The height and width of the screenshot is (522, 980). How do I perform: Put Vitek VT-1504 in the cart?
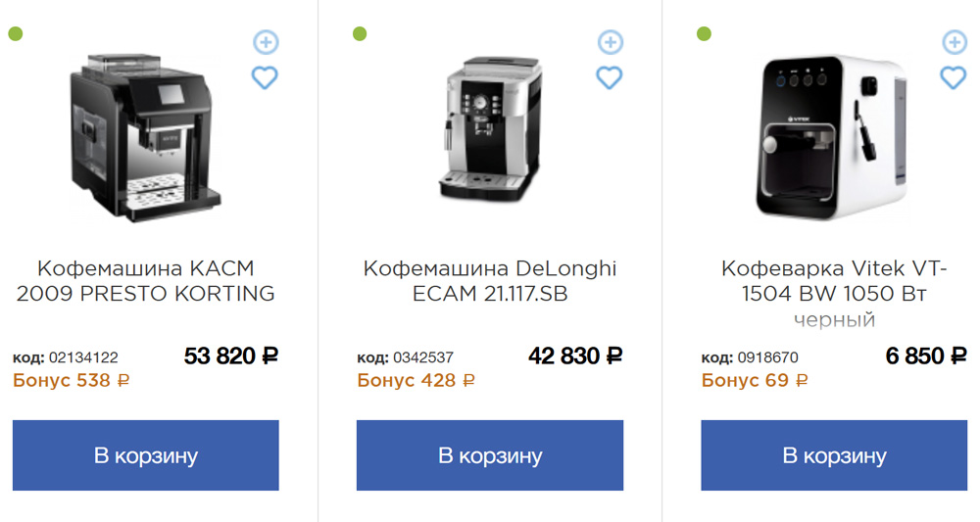(834, 455)
